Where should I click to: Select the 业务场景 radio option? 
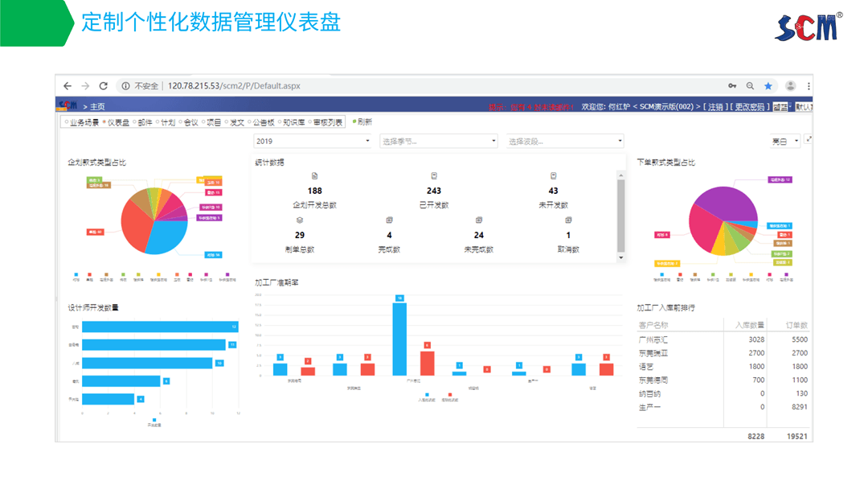point(76,121)
